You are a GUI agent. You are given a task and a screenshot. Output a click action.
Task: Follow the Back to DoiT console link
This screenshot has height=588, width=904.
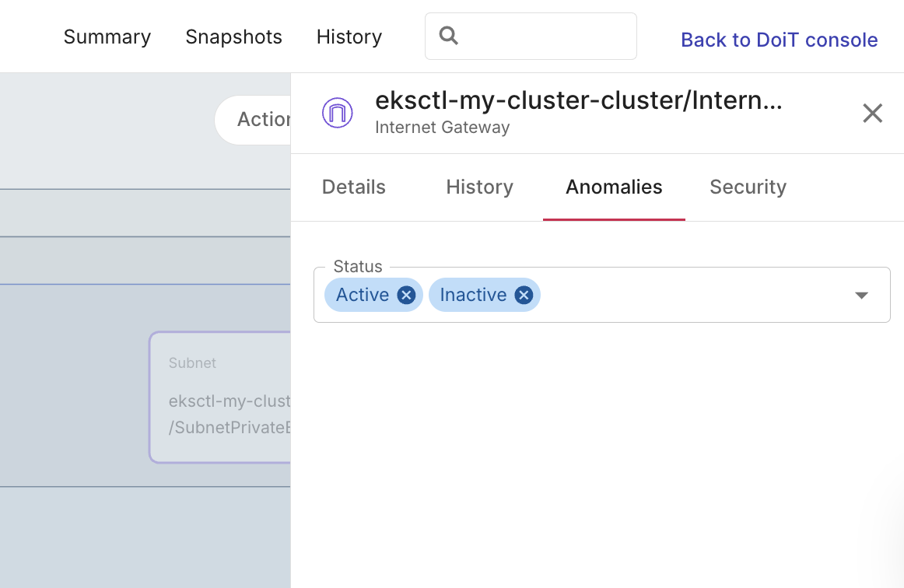point(779,40)
